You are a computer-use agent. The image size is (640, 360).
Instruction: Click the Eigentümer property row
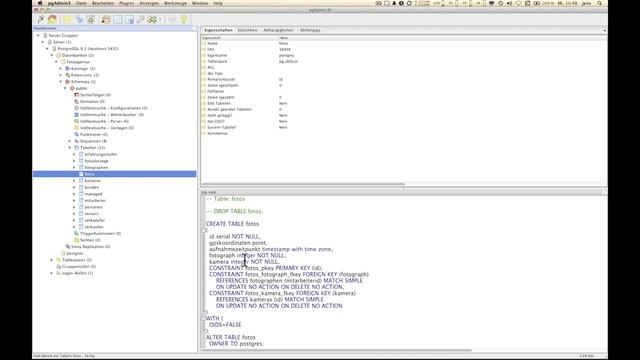pyautogui.click(x=403, y=55)
